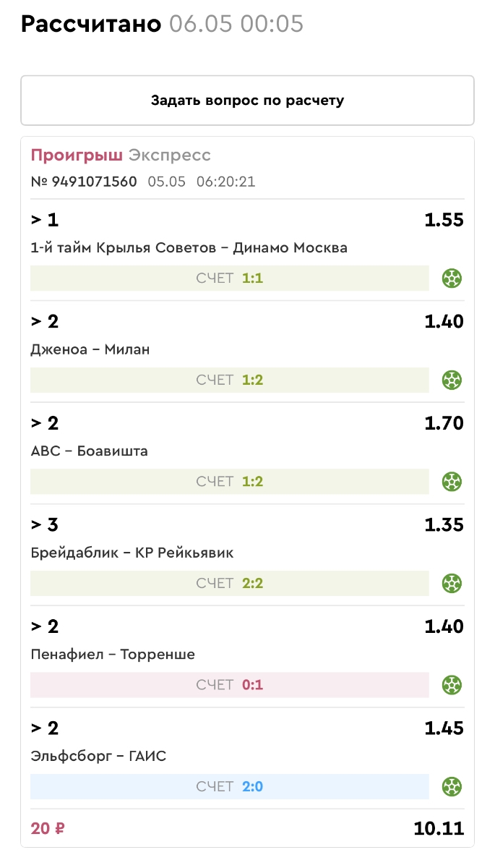495x868 pixels.
Task: Open the 1:2 score bar for Дженоа – Милан
Action: [x=230, y=380]
